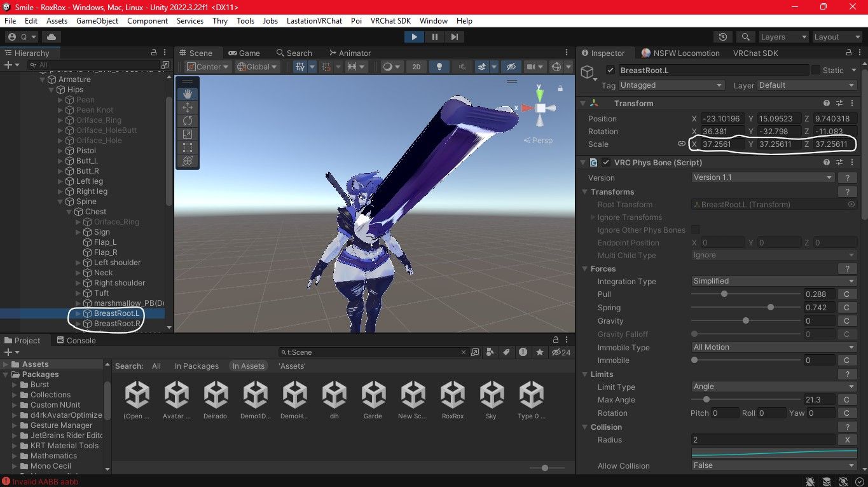Image resolution: width=868 pixels, height=487 pixels.
Task: Enable the Static checkbox
Action: coord(816,71)
